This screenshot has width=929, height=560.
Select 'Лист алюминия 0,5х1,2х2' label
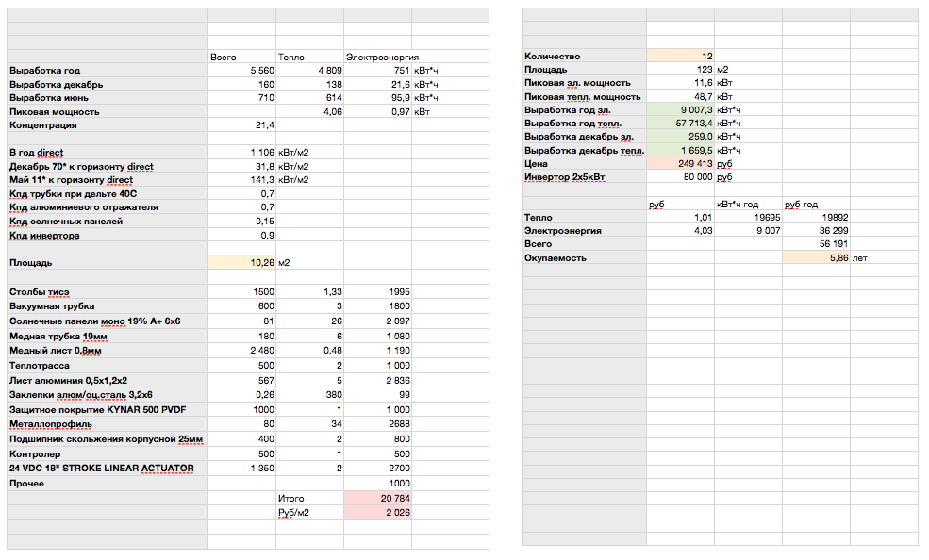tap(68, 381)
